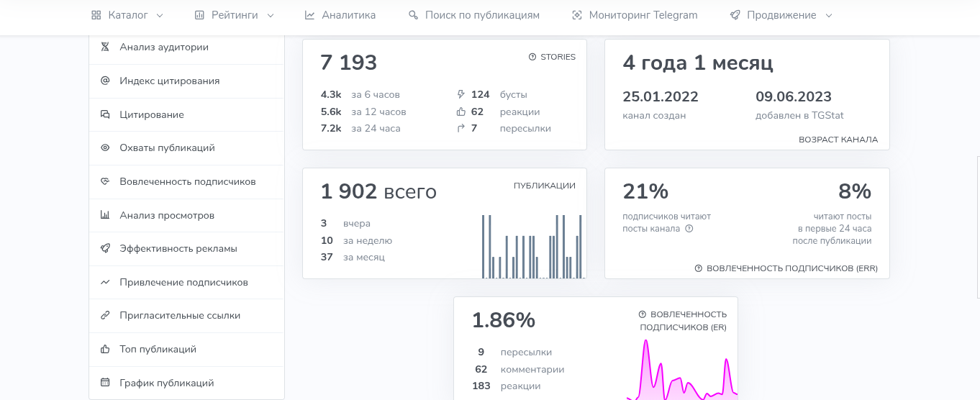Open the Продвижение menu
980x400 pixels.
point(781,15)
